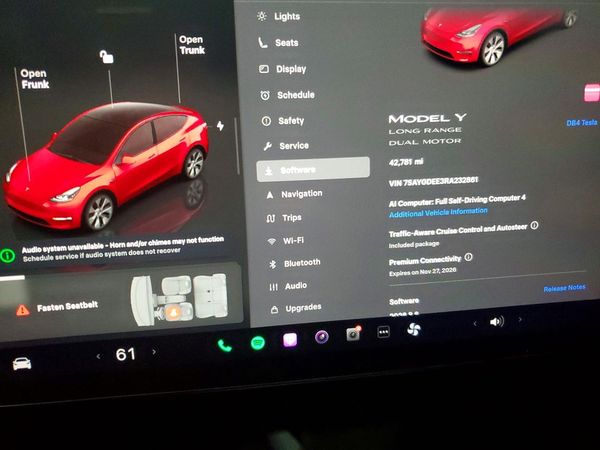Screen dimensions: 600x450
Task: Open the Seats settings menu
Action: 278,42
